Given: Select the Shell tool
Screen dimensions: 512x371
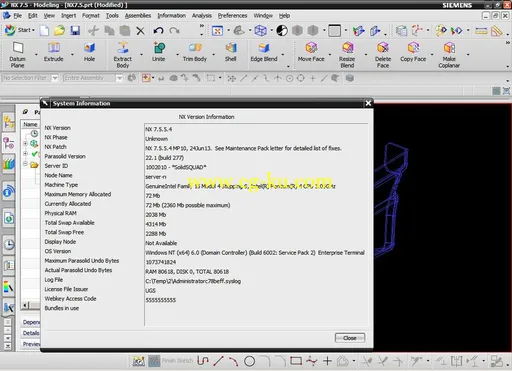Looking at the screenshot, I should (230, 52).
